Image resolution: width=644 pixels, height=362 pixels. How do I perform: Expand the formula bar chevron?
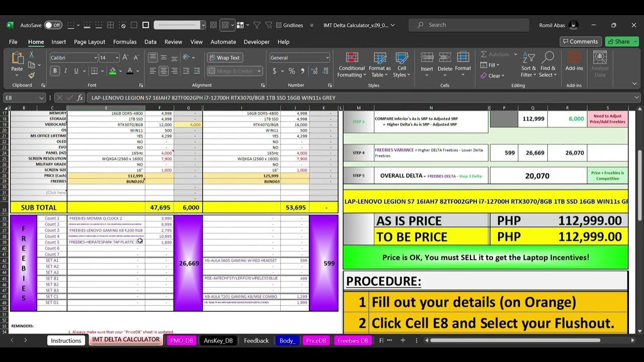coord(637,98)
